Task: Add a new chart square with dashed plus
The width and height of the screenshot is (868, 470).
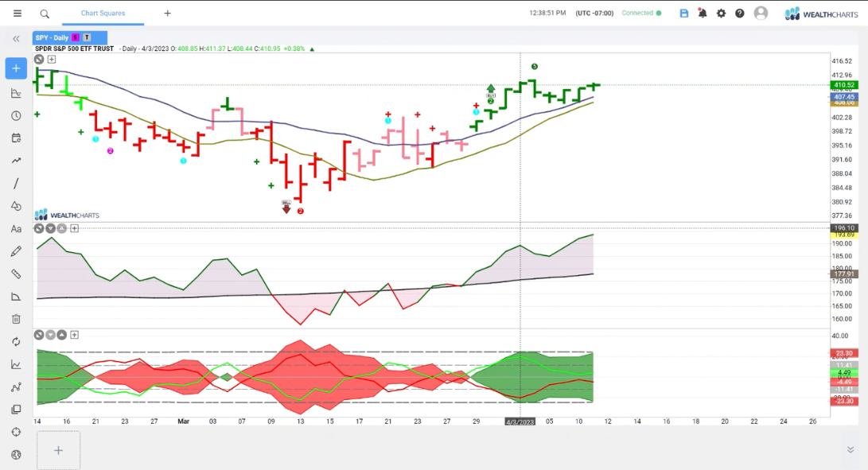Action: pyautogui.click(x=58, y=450)
